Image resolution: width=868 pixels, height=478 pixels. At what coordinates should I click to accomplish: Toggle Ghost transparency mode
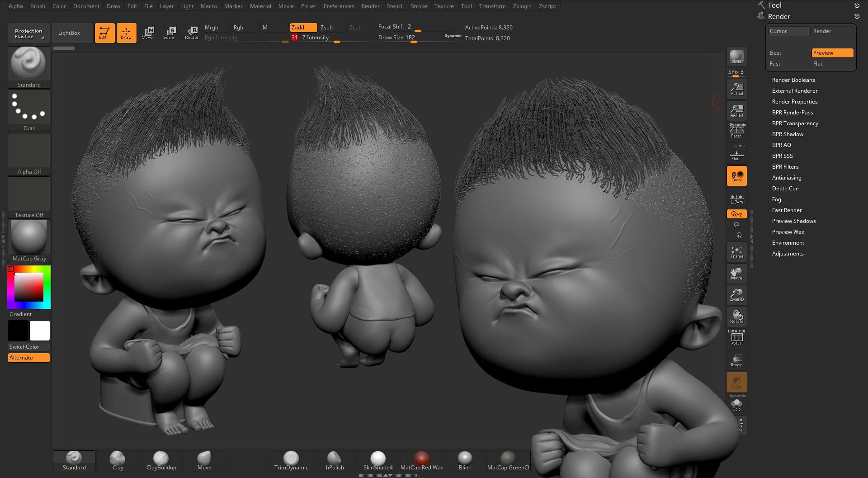736,382
